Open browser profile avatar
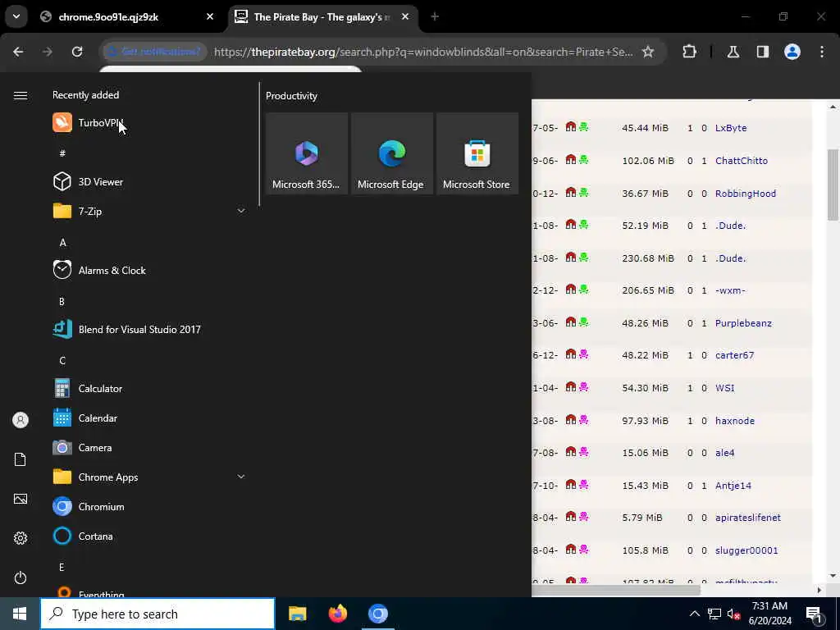This screenshot has height=630, width=840. point(792,52)
